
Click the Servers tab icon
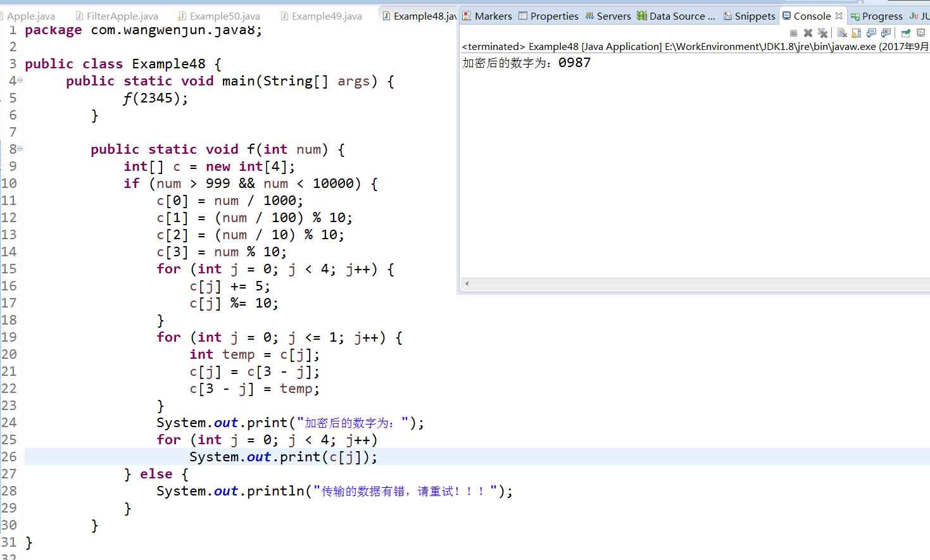(589, 16)
